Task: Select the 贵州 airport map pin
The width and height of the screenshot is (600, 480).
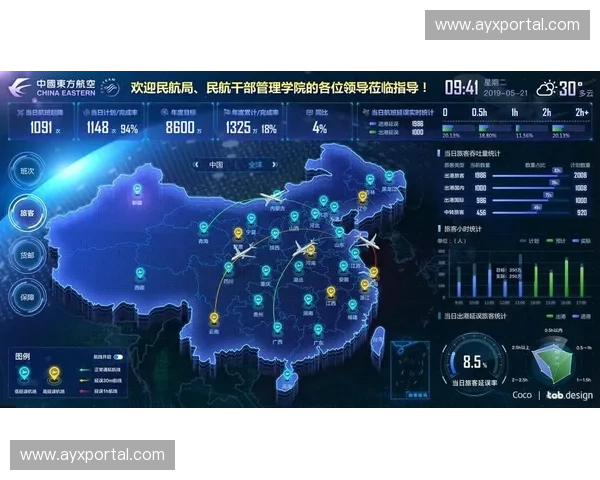Action: coord(258,301)
